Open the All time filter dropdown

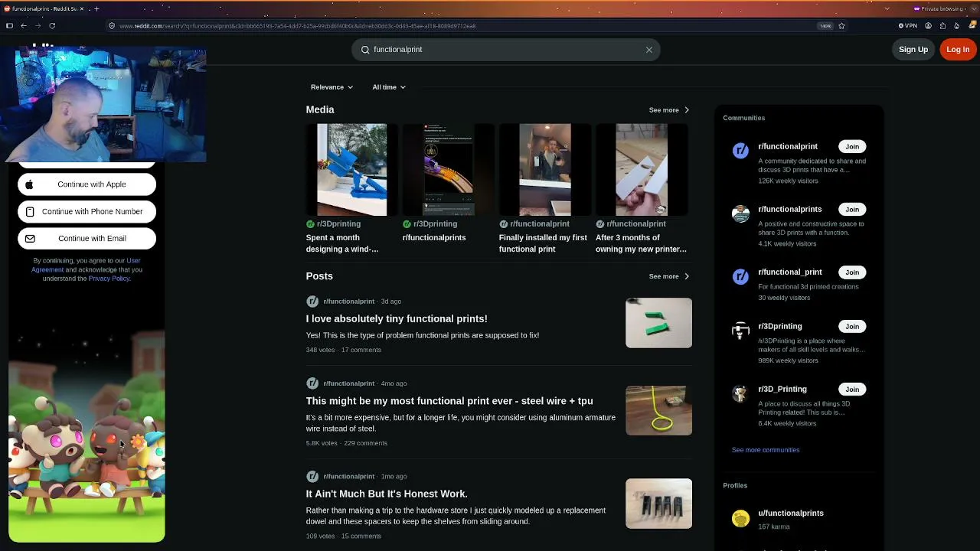pos(389,87)
